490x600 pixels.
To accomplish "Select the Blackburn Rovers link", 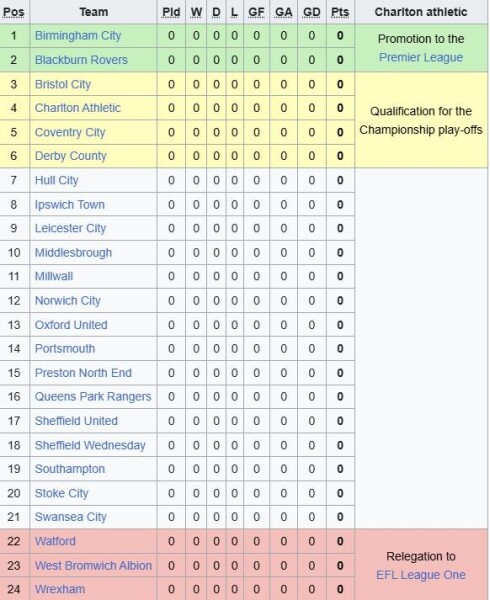I will coord(81,60).
